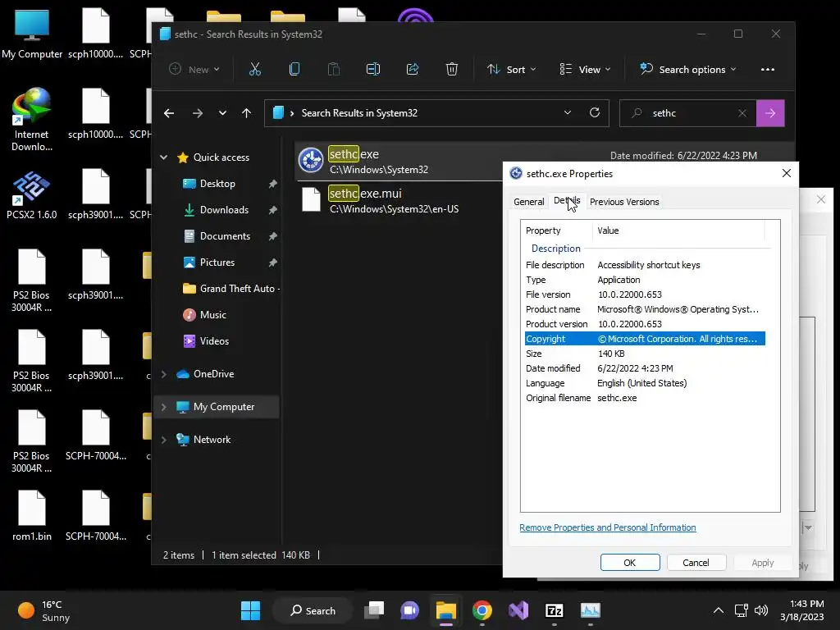Run search with the purple arrow button
840x630 pixels.
[770, 113]
